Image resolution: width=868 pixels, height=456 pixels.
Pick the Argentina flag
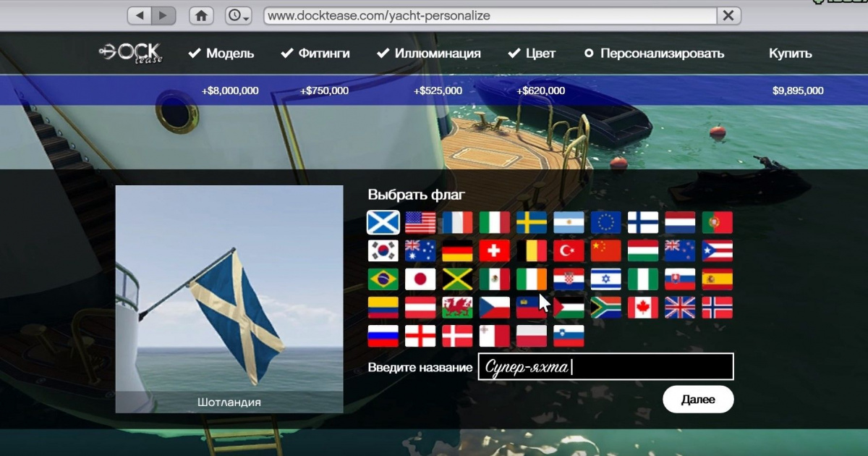point(569,222)
